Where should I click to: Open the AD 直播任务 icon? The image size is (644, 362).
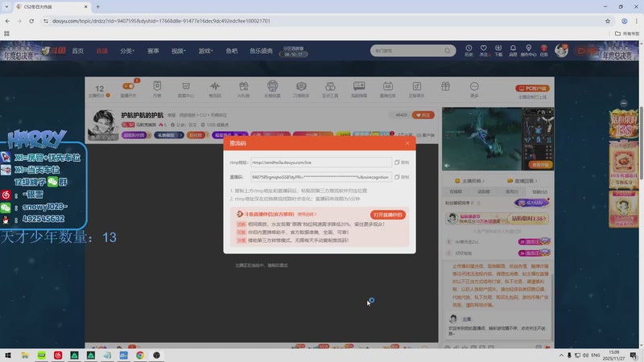tap(388, 89)
